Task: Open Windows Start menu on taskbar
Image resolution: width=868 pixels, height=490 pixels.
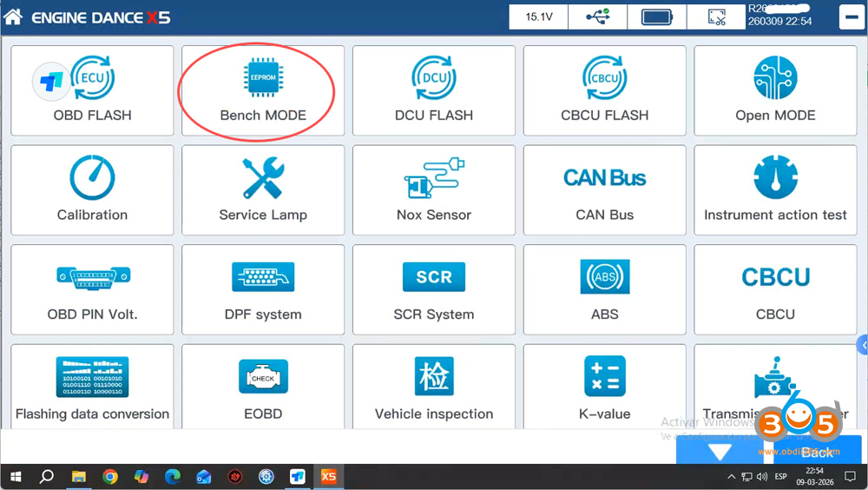Action: pyautogui.click(x=16, y=477)
